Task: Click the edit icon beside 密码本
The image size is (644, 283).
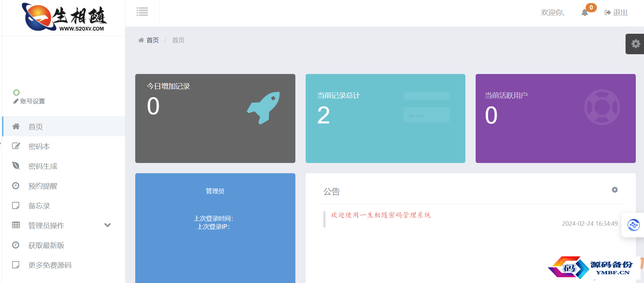Action: pyautogui.click(x=16, y=146)
